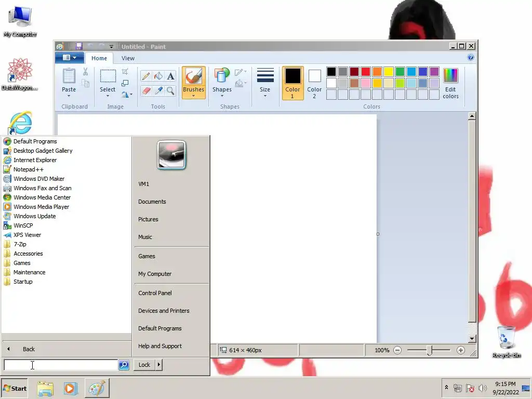The width and height of the screenshot is (532, 399).
Task: Open Windows Media Player from taskbar
Action: (x=71, y=389)
